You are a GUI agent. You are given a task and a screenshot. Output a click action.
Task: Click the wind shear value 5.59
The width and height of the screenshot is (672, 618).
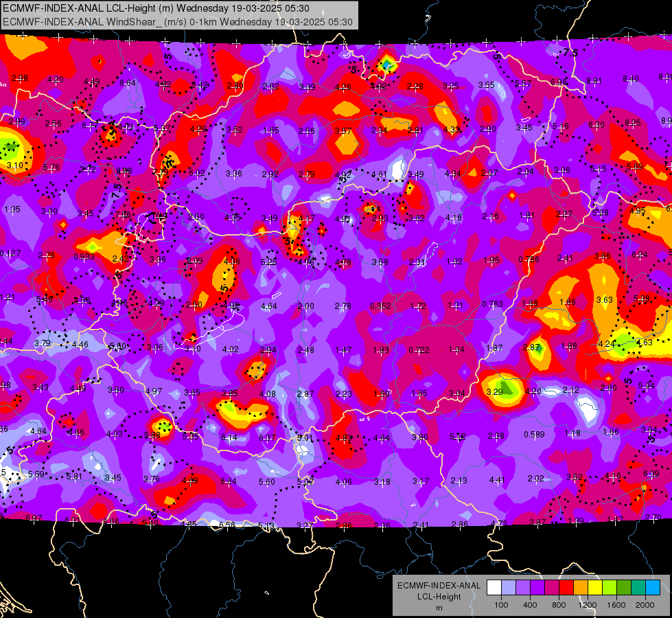click(36, 474)
